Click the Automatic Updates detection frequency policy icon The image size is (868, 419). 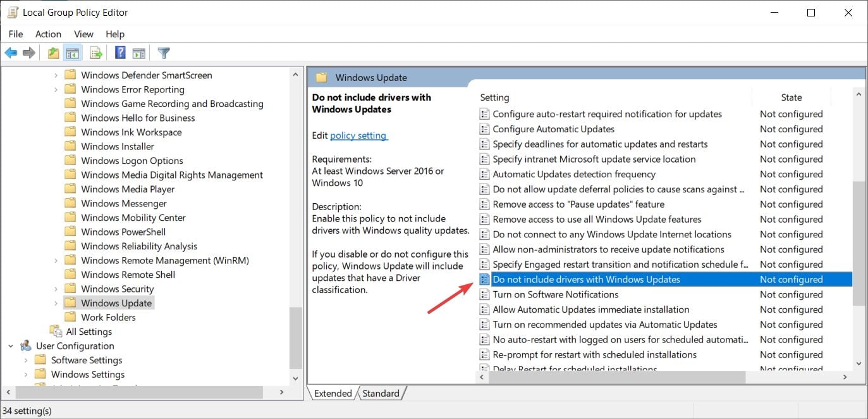(x=484, y=174)
